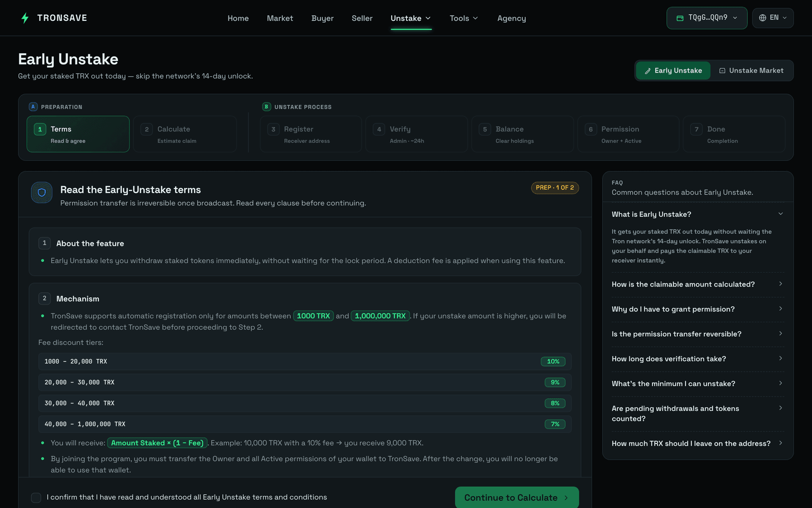Click the '40,000 – 1,000,000 TRX' tier row
Viewport: 812px width, 508px height.
click(x=305, y=424)
